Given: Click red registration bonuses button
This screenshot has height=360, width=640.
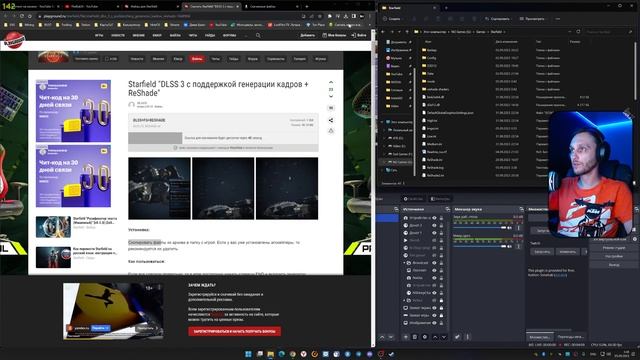Looking at the screenshot, I should point(234,331).
